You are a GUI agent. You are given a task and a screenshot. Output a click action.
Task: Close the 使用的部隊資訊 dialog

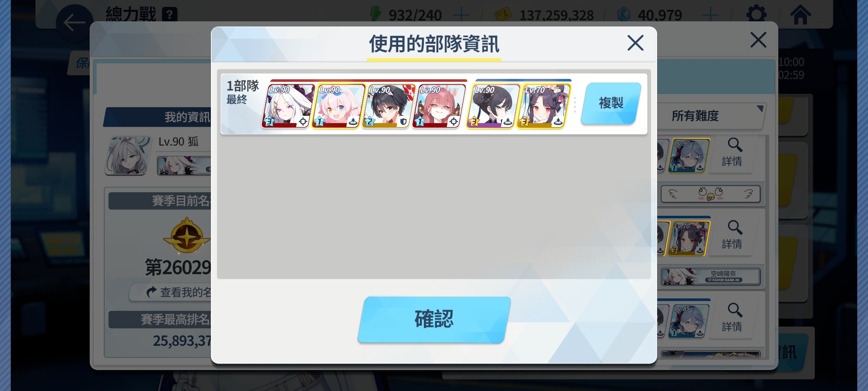[635, 43]
